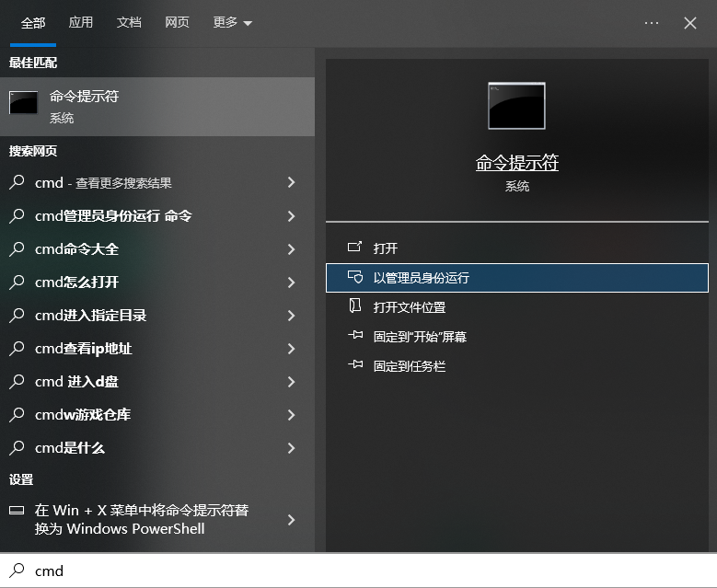Screen dimensions: 717x588
Task: Switch to the 网页 tab
Action: tap(177, 22)
